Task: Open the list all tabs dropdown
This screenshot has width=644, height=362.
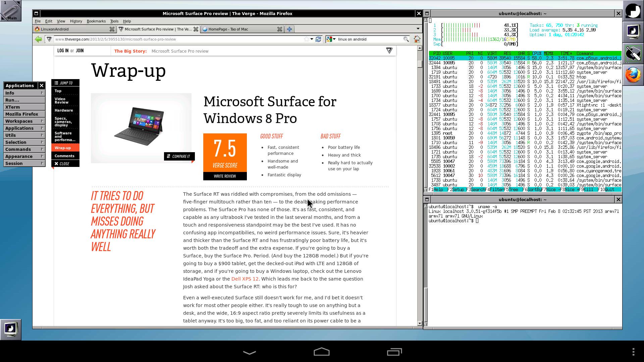Action: pyautogui.click(x=418, y=29)
